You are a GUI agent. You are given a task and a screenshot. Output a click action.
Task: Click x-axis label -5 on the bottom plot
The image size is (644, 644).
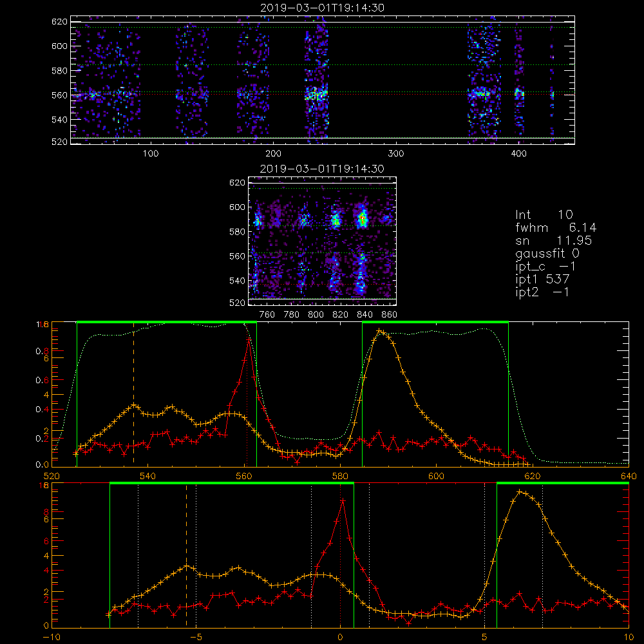pyautogui.click(x=196, y=638)
